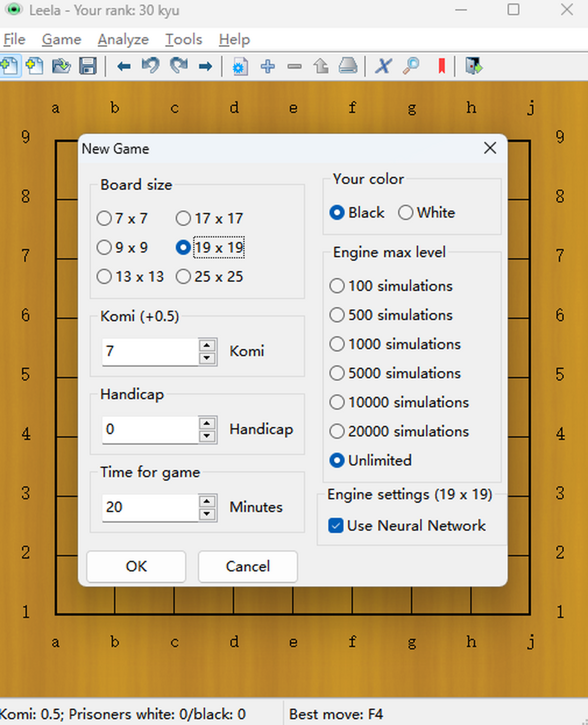Set engine level to 5000 simulations
Screen dimensions: 588x725
click(x=395, y=373)
